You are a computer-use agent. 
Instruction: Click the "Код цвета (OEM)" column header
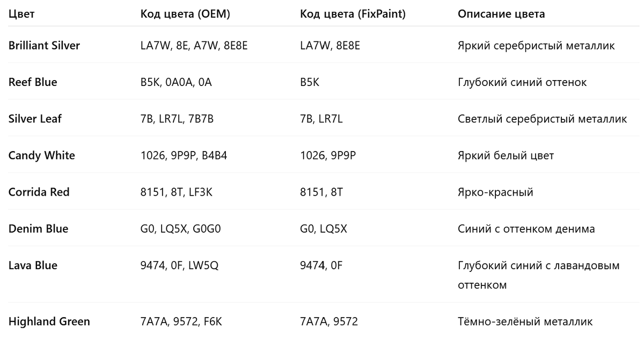[185, 14]
